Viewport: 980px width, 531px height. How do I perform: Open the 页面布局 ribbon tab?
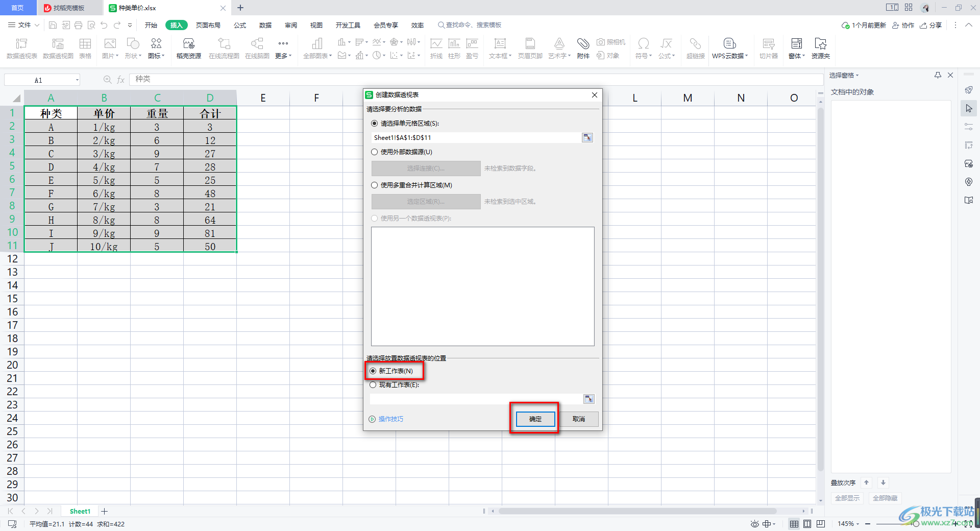click(x=208, y=25)
